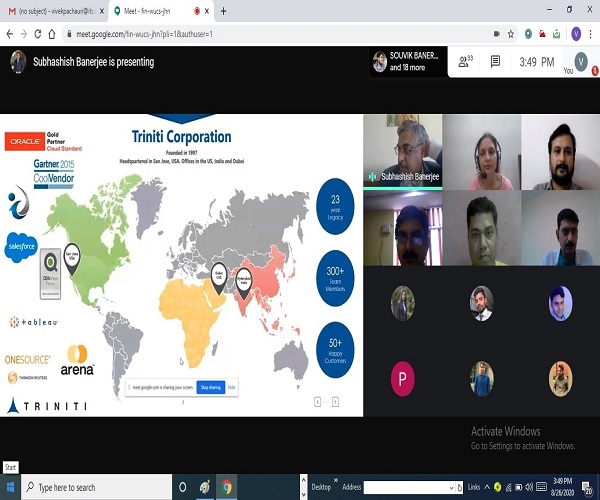600x500 pixels.
Task: Go to next slide arrow
Action: (335, 402)
